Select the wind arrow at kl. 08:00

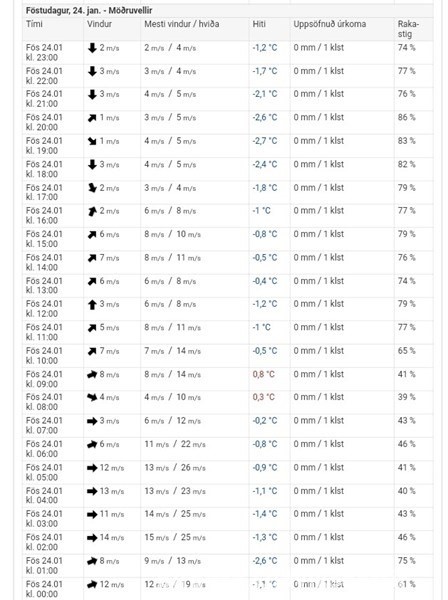[92, 398]
